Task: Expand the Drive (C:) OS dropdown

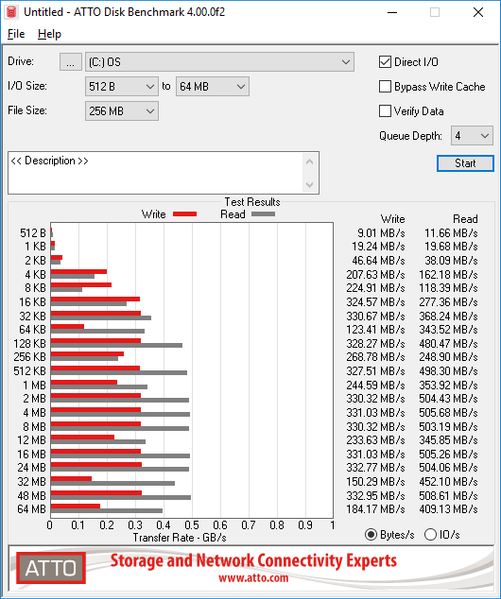Action: pyautogui.click(x=220, y=62)
